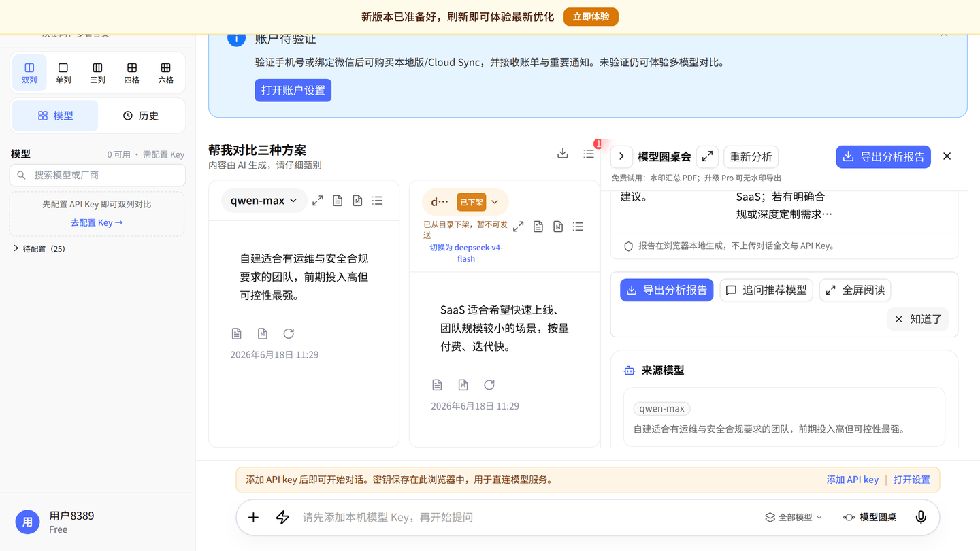Viewport: 980px width, 551px height.
Task: Focus the 搜索模型或厂商 search field
Action: (97, 175)
